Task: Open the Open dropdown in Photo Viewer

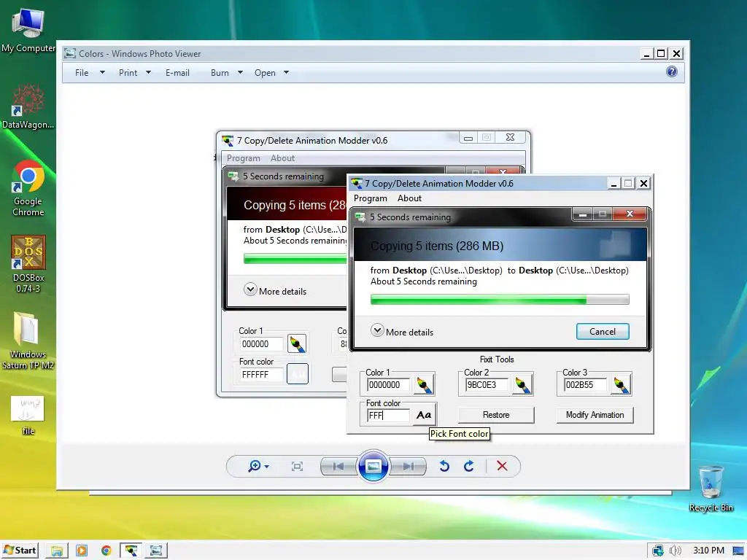Action: [x=271, y=73]
